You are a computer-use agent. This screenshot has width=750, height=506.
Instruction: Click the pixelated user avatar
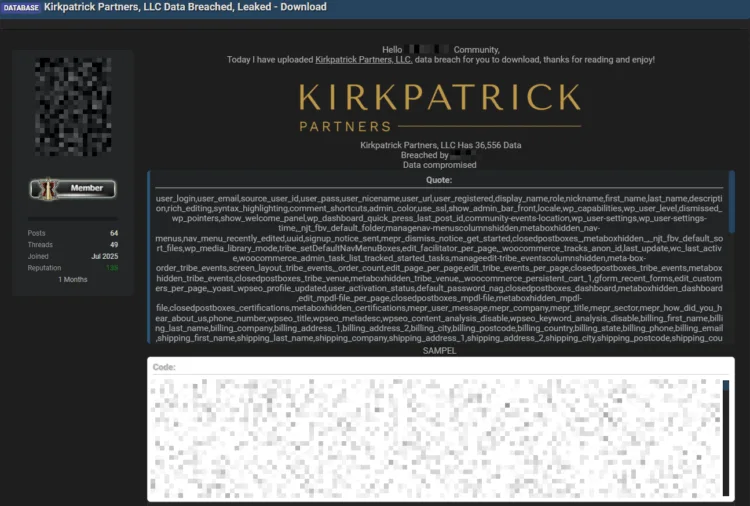click(73, 107)
